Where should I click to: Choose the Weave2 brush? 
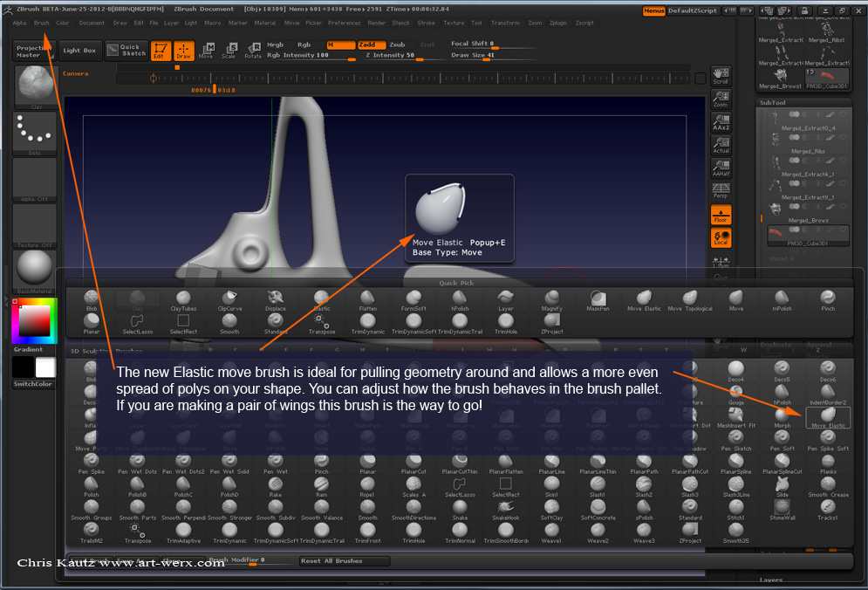pyautogui.click(x=598, y=533)
